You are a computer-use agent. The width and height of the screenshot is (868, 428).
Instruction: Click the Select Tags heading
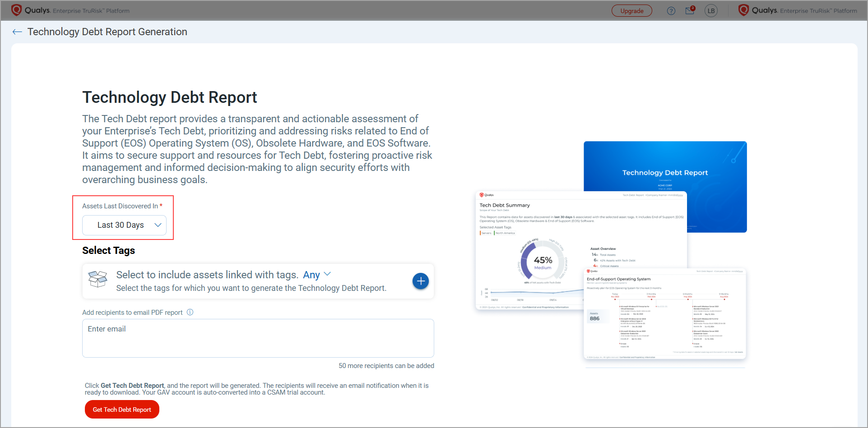coord(108,251)
